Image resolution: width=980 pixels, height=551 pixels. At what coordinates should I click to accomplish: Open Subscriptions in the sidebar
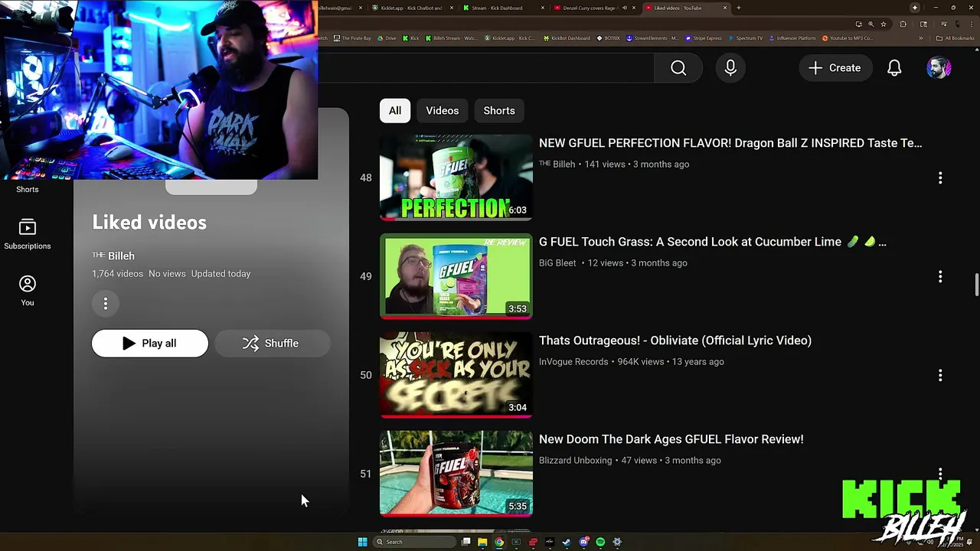[28, 235]
